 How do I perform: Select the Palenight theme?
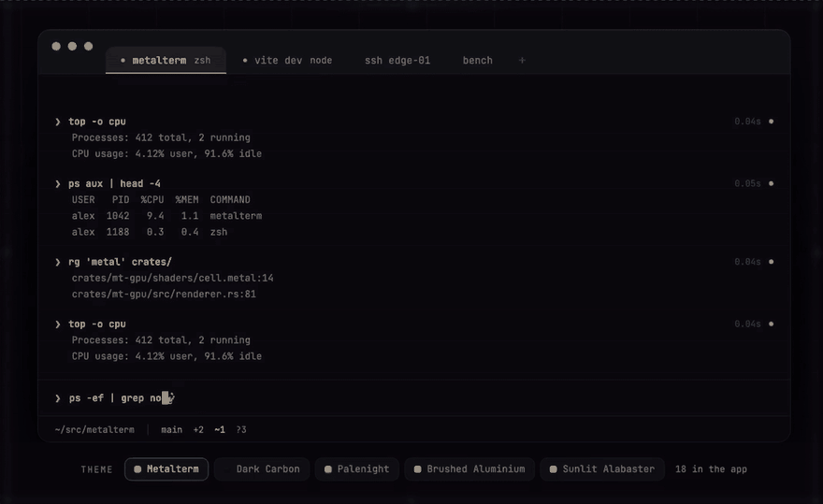357,469
